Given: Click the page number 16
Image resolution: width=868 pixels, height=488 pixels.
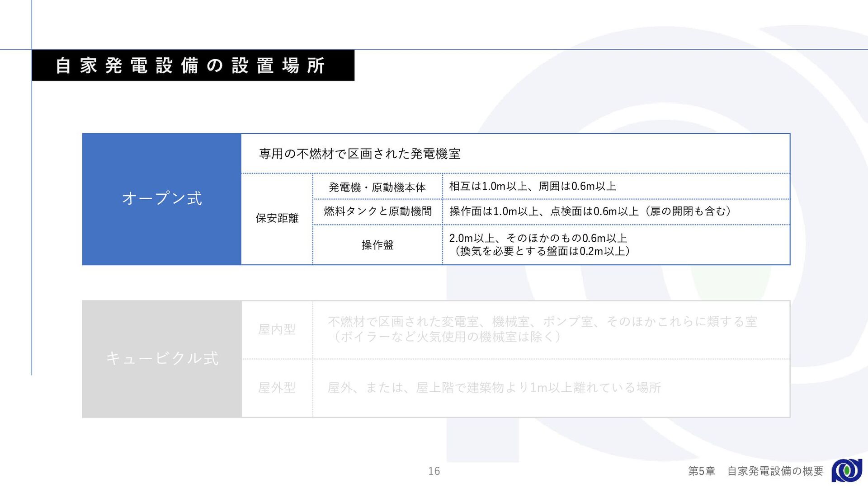Looking at the screenshot, I should [x=434, y=471].
